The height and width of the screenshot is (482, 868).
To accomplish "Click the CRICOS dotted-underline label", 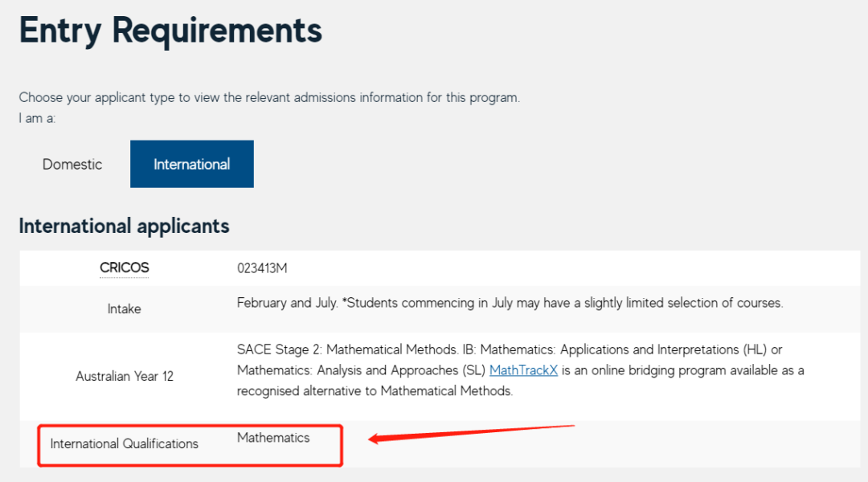I will [x=124, y=268].
